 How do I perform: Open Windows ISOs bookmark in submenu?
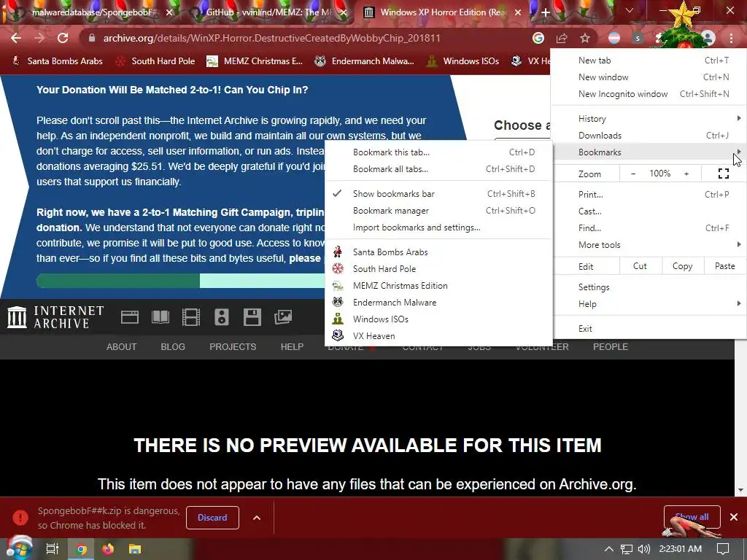(438, 319)
